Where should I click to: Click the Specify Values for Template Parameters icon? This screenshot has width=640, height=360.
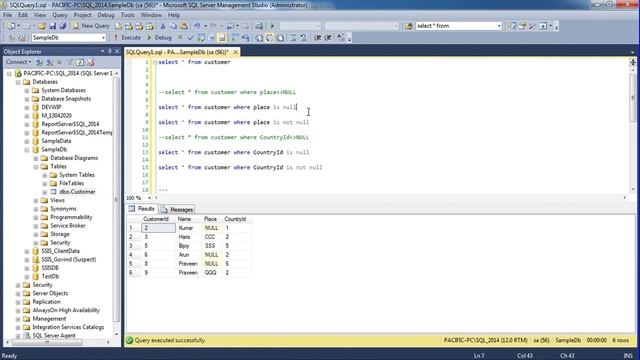tap(341, 38)
